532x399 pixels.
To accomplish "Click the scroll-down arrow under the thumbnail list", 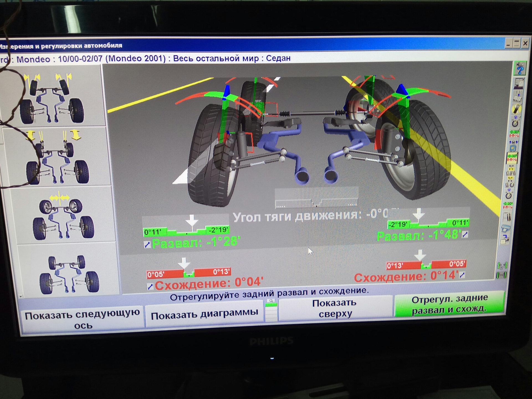I will click(21, 296).
